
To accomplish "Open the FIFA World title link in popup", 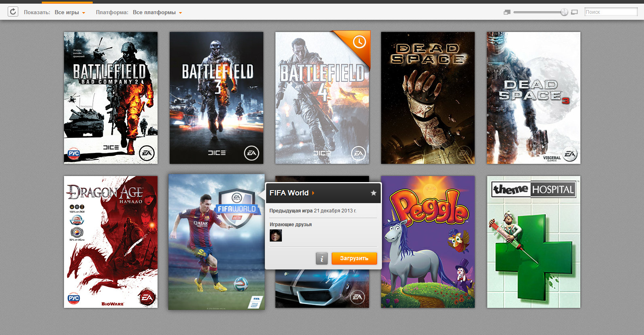I will tap(292, 193).
